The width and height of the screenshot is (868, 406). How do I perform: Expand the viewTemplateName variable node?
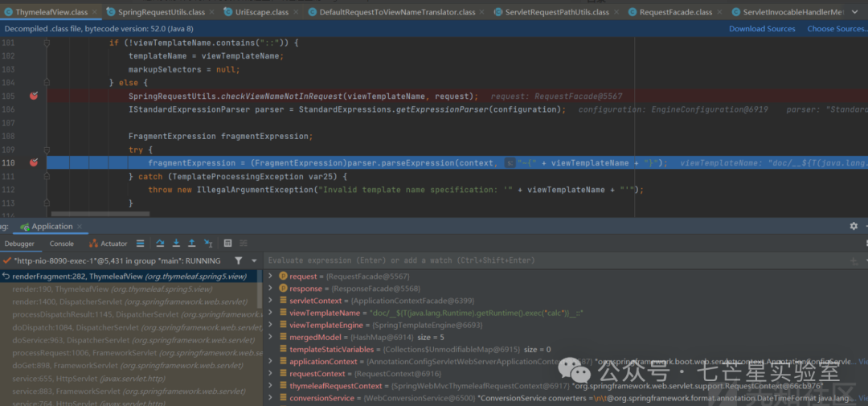pyautogui.click(x=270, y=313)
